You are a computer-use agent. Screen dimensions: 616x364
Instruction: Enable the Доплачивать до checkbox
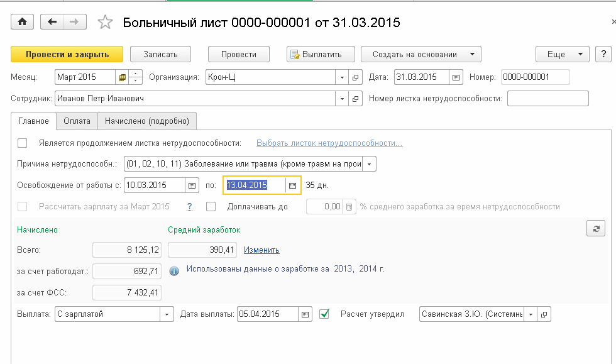pos(211,206)
